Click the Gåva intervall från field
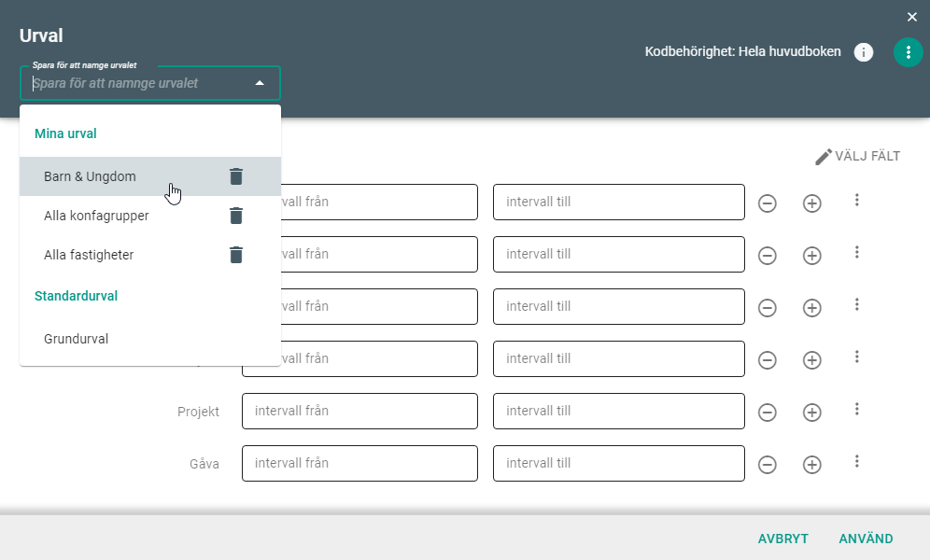This screenshot has width=930, height=560. [x=359, y=463]
